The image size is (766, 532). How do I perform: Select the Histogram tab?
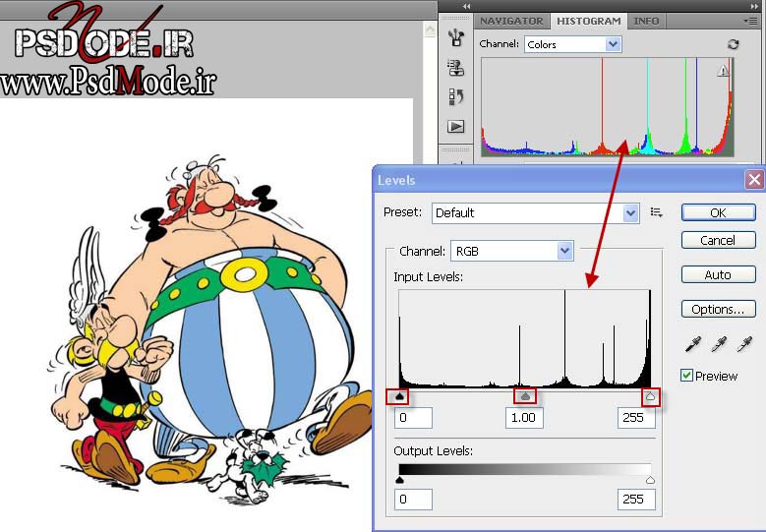(x=589, y=21)
